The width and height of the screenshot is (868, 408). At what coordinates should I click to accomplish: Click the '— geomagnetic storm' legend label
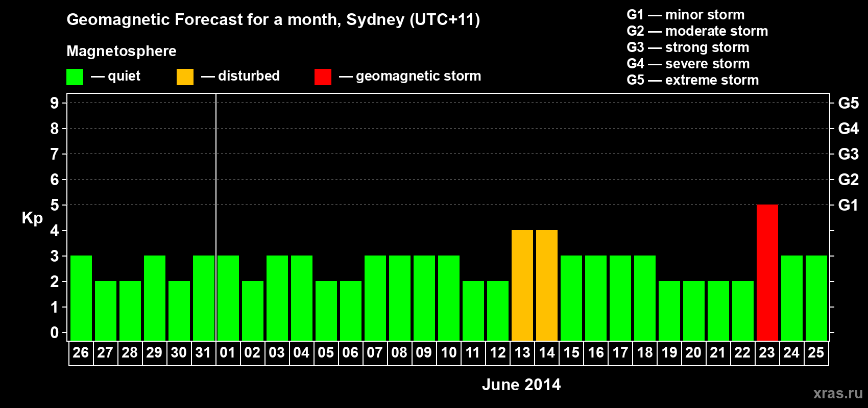[x=410, y=76]
